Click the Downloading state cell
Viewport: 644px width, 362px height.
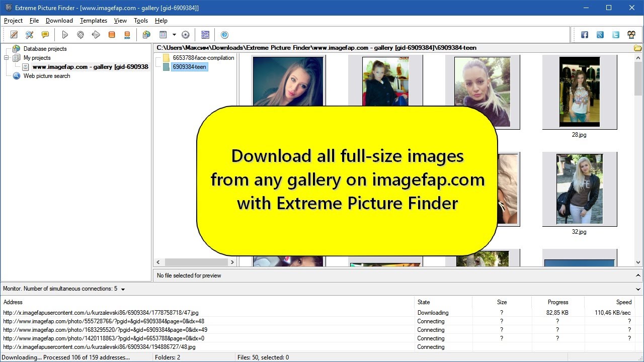(x=433, y=313)
